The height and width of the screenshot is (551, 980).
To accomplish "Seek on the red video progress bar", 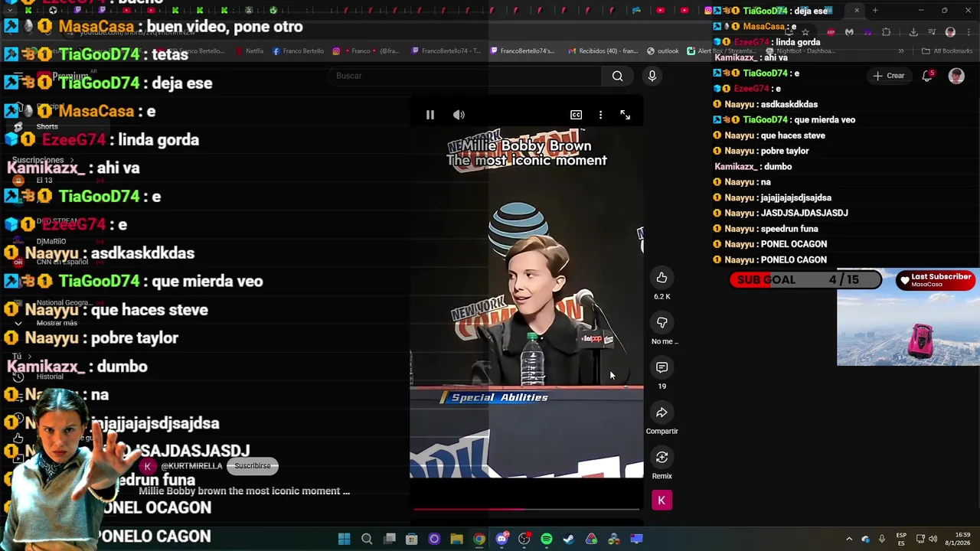I will pyautogui.click(x=526, y=509).
